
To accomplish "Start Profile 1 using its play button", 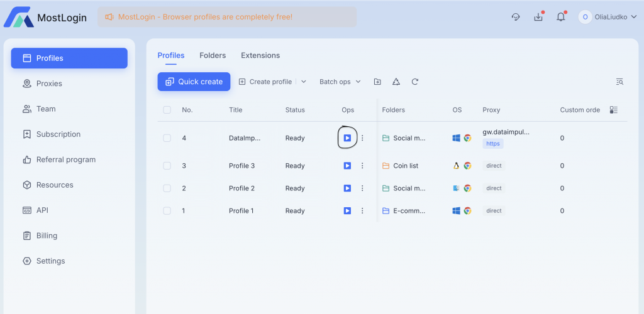I will tap(347, 211).
